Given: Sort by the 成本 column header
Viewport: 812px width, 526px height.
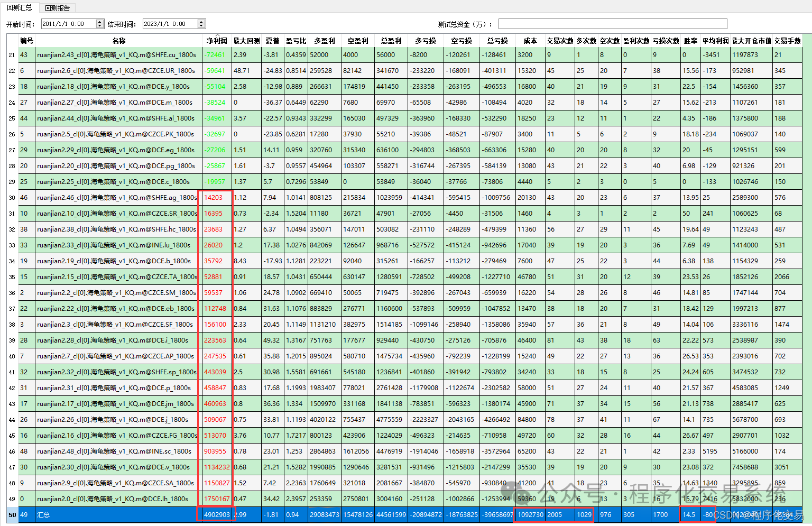Looking at the screenshot, I should [530, 41].
